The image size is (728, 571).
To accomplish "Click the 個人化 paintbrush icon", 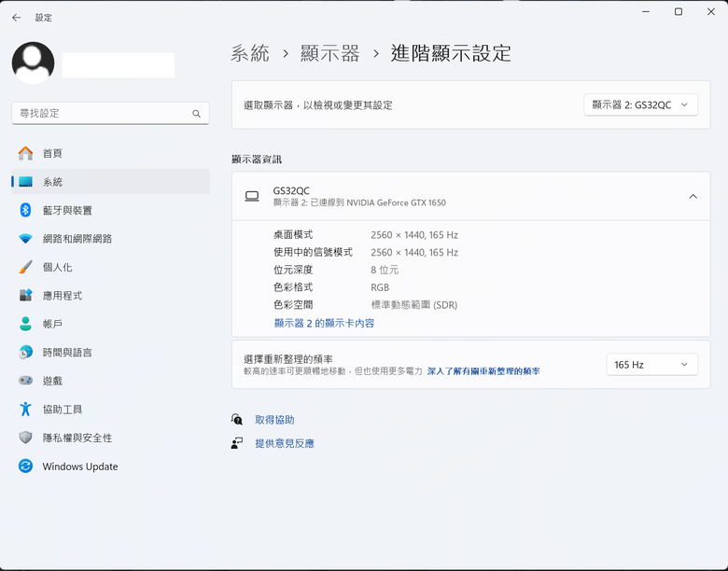I will coord(25,267).
